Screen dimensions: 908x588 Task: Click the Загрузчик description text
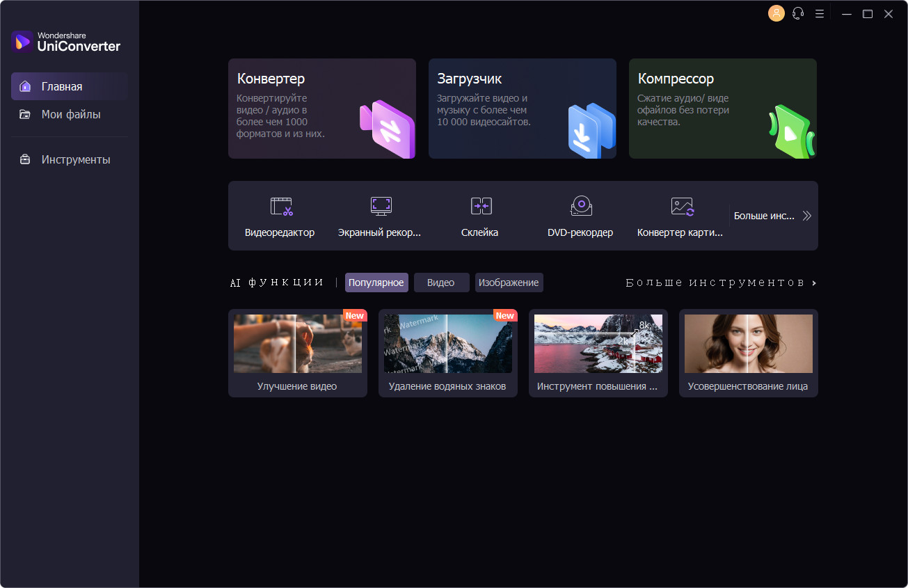coord(484,110)
